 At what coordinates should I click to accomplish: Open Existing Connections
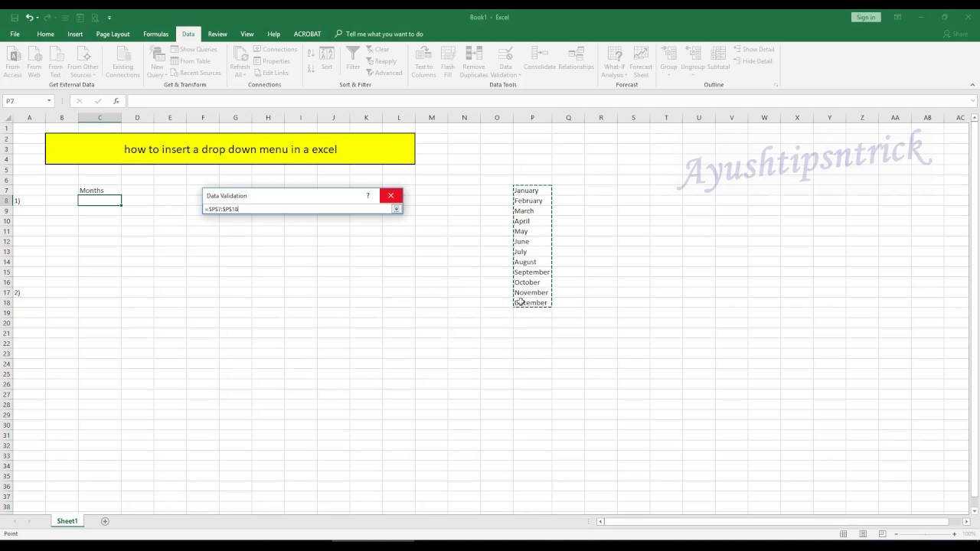click(x=122, y=62)
